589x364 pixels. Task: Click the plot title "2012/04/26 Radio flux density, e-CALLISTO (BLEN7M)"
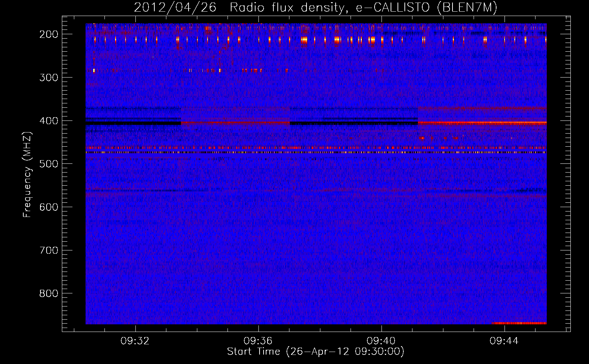coord(315,7)
